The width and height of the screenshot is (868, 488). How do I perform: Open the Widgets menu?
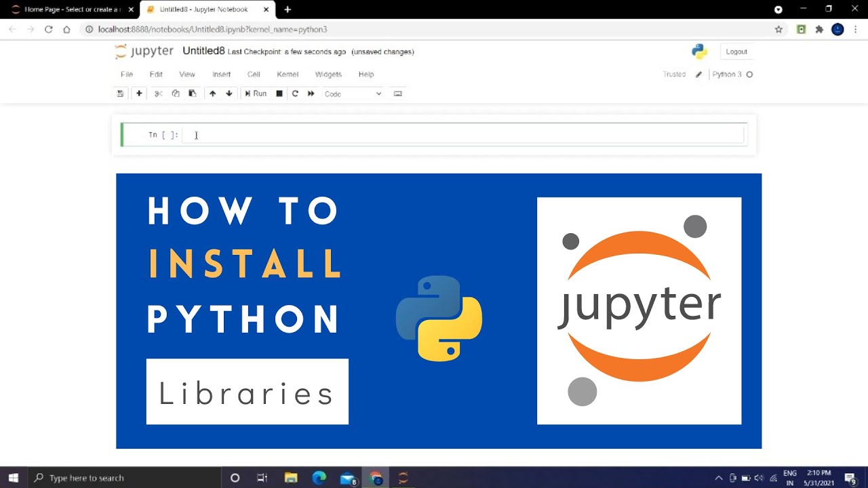pyautogui.click(x=328, y=75)
